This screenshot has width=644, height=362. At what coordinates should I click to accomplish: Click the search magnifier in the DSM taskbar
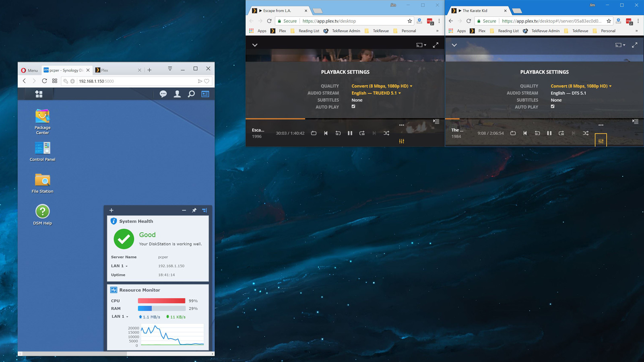tap(190, 94)
